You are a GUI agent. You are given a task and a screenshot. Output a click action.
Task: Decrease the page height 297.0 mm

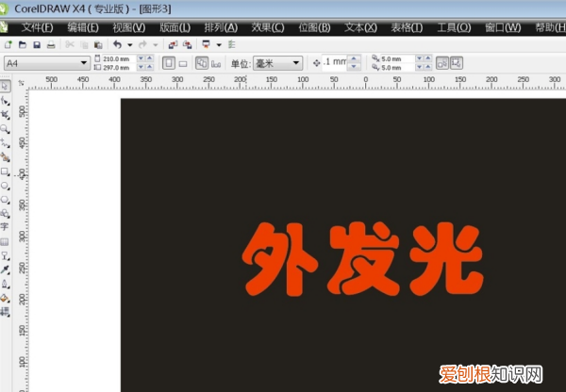[x=141, y=67]
